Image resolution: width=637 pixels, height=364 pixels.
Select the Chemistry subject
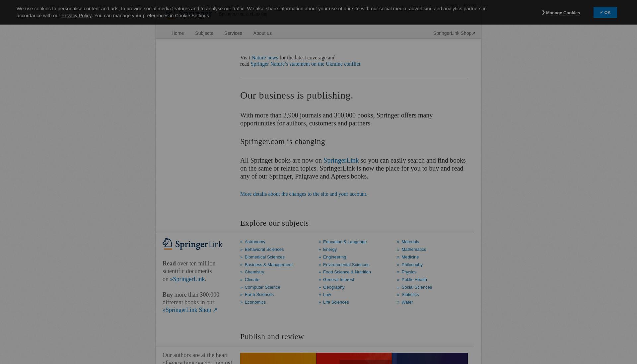254,272
